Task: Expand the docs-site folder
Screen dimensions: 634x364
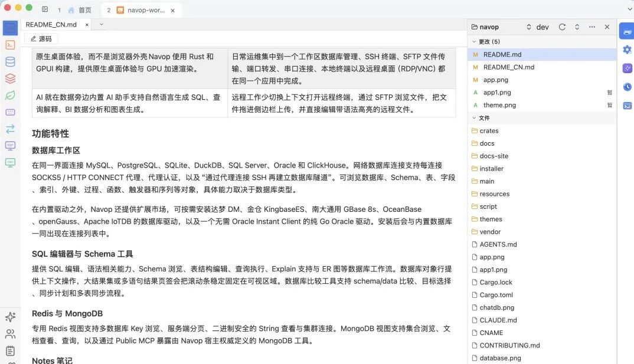Action: pos(542,156)
